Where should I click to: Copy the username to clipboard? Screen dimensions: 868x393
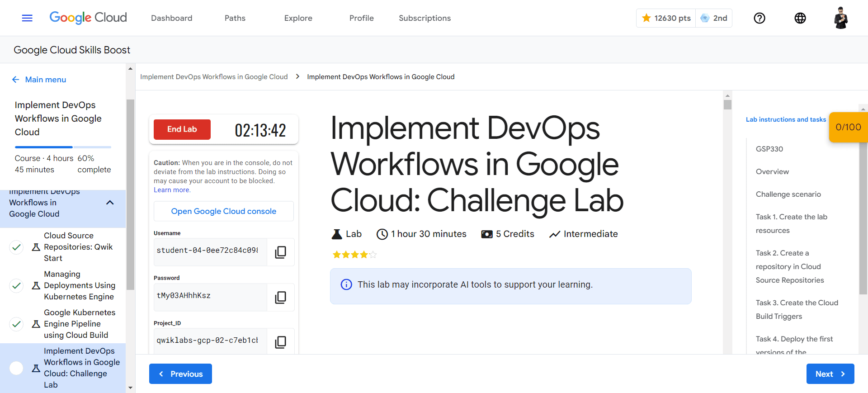click(280, 252)
